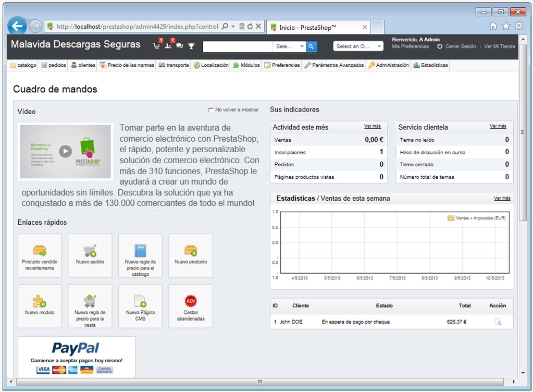Click the browser URL address field
533x392 pixels.
pos(137,27)
